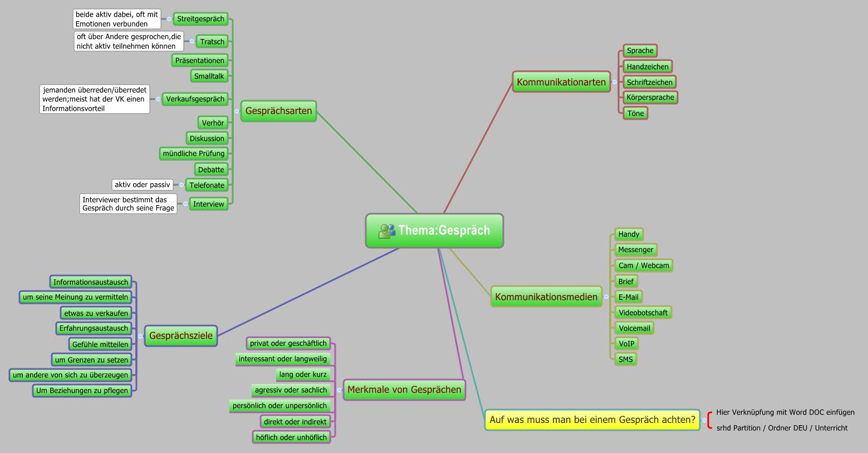Select the Interview subtopic
868x453 pixels.
pyautogui.click(x=208, y=204)
